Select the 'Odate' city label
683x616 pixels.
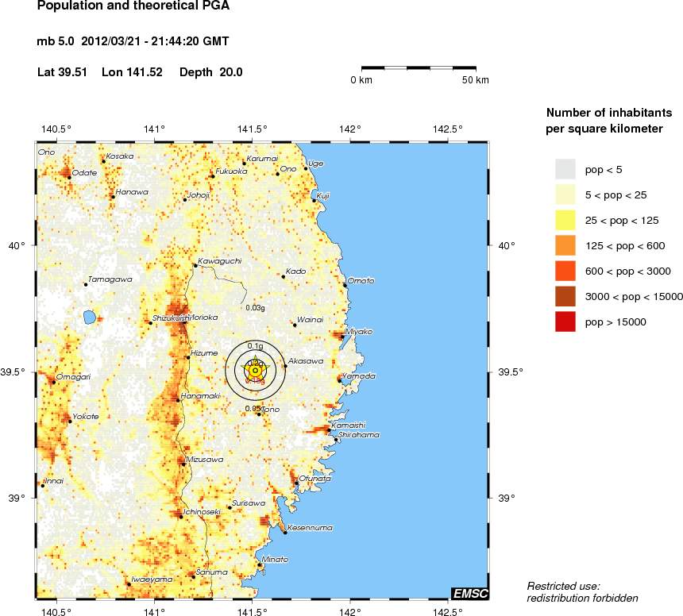tap(84, 173)
